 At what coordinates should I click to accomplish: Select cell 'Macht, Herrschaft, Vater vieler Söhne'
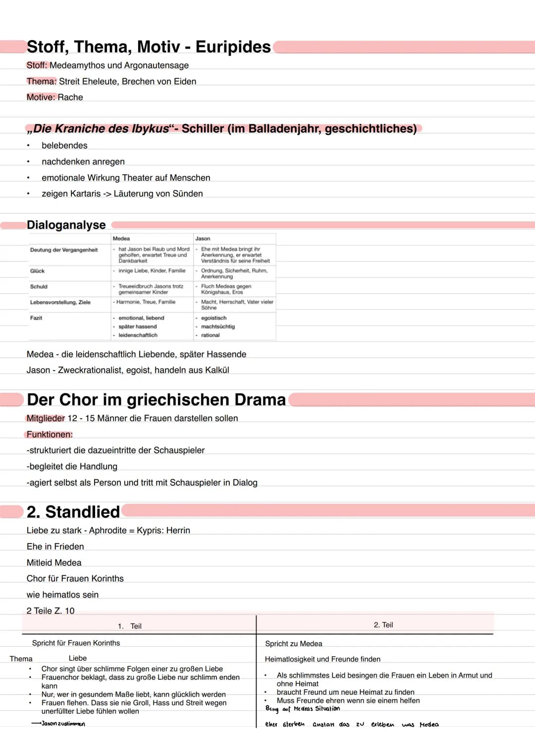237,304
